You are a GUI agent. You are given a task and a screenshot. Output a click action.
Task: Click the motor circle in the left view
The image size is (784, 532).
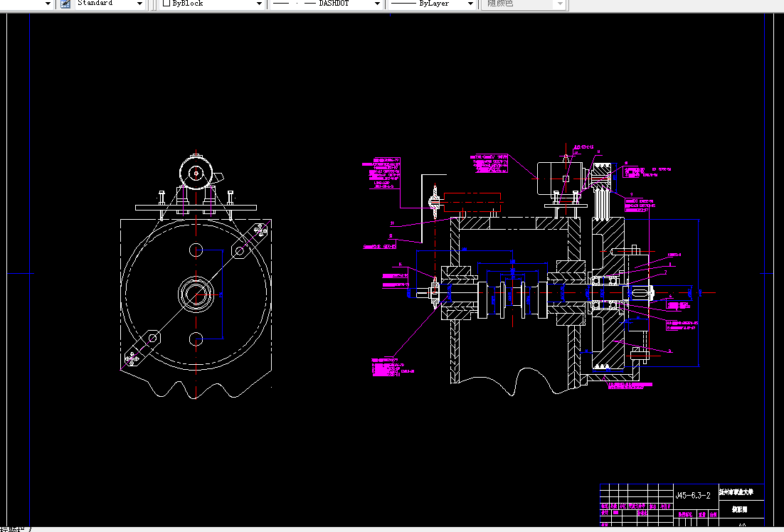click(196, 173)
